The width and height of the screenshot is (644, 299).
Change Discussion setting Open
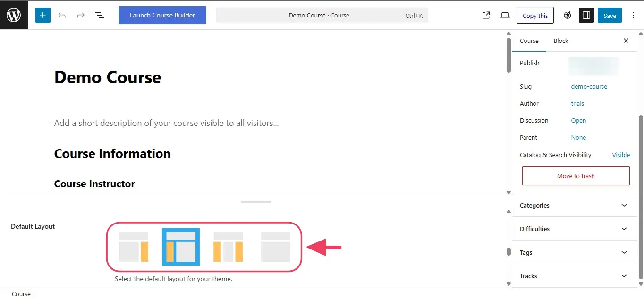(x=578, y=120)
